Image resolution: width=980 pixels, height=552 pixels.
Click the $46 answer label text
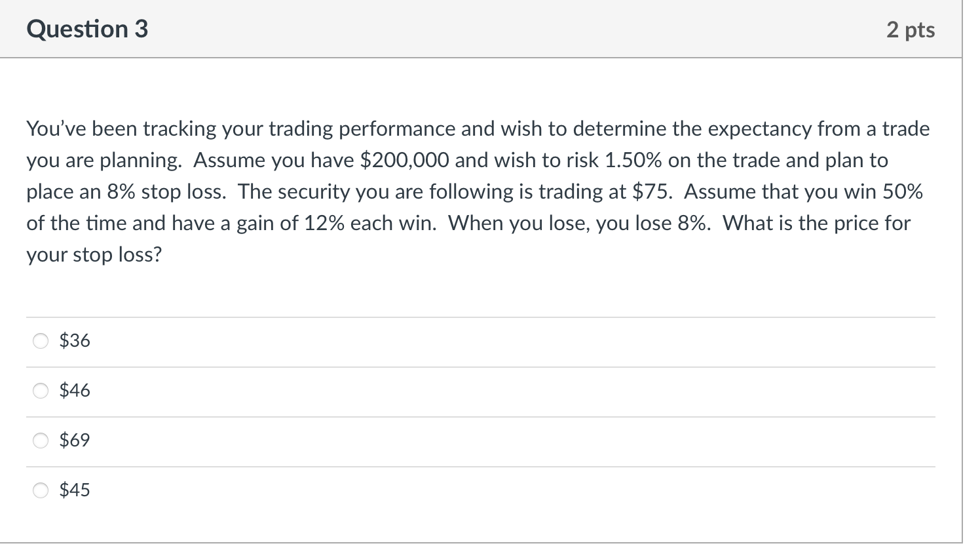click(x=74, y=390)
